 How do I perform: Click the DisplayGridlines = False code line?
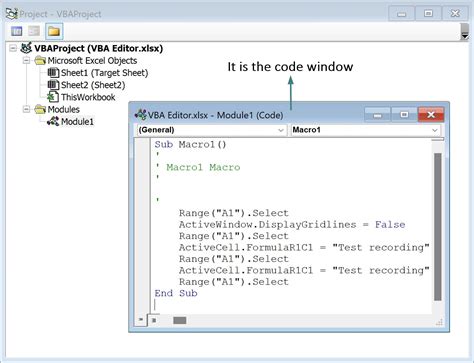pyautogui.click(x=292, y=224)
